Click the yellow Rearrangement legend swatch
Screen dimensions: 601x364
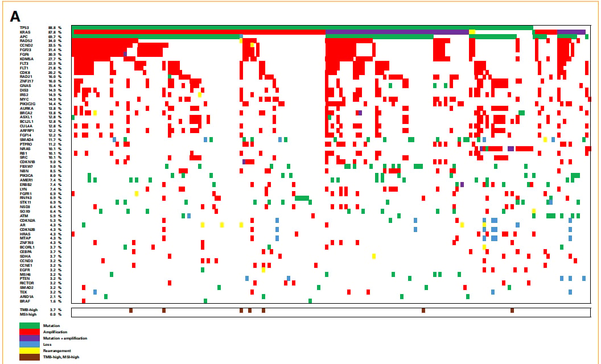click(x=30, y=350)
